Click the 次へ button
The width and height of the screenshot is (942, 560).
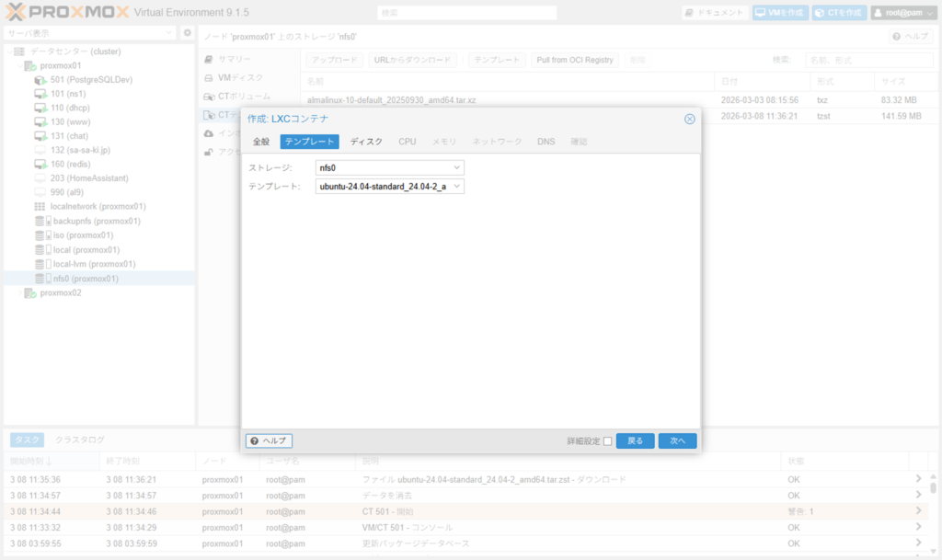point(677,441)
